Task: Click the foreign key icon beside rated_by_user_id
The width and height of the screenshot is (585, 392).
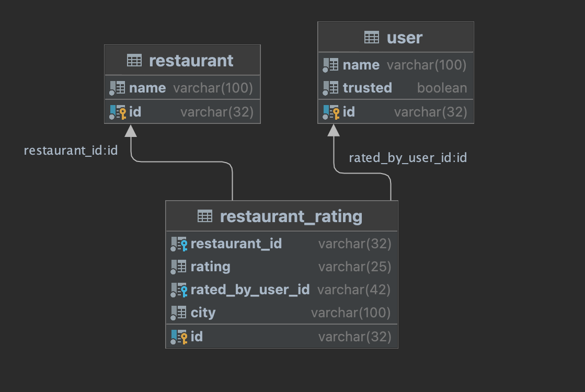Action: 179,290
